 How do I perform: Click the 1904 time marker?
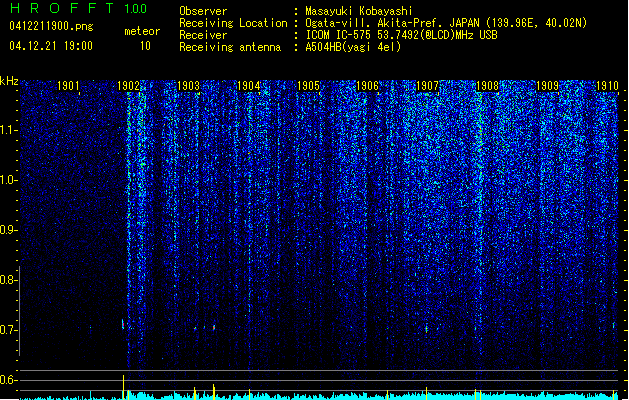click(x=248, y=85)
